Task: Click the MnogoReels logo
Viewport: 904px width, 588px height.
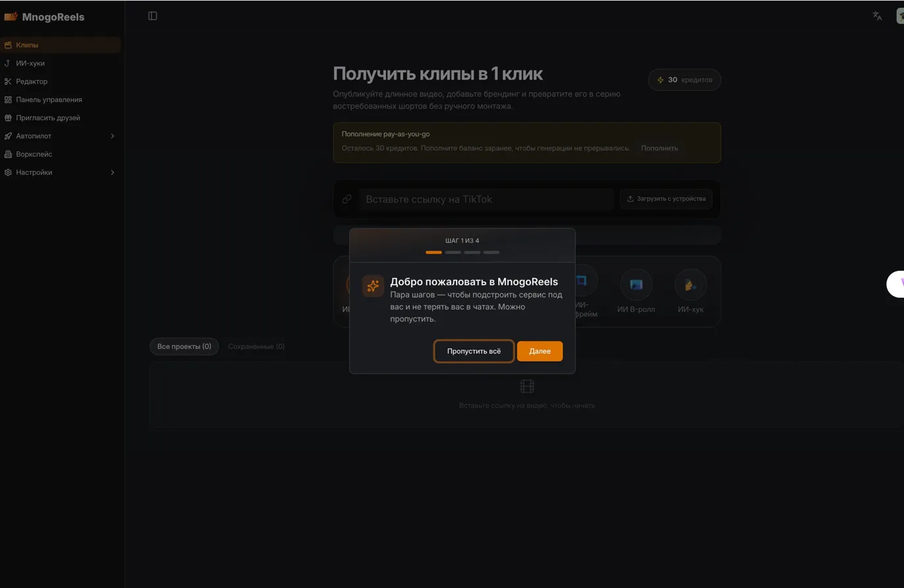Action: [x=44, y=17]
